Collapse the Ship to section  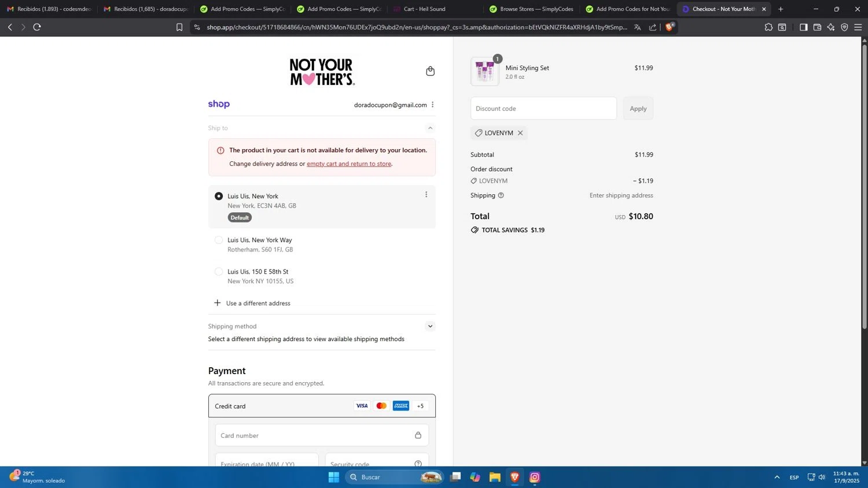pos(430,128)
